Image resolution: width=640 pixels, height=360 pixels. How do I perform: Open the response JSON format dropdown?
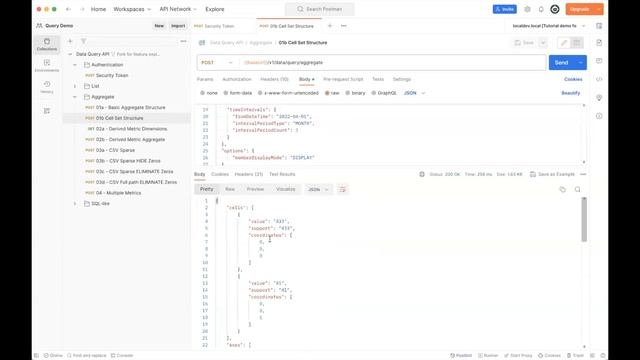click(318, 189)
